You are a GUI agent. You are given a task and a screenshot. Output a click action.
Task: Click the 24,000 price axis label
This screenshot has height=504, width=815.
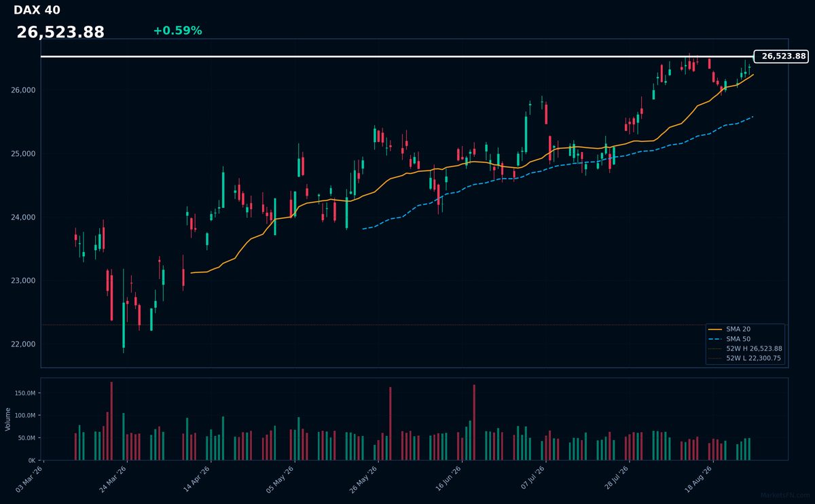pyautogui.click(x=24, y=217)
